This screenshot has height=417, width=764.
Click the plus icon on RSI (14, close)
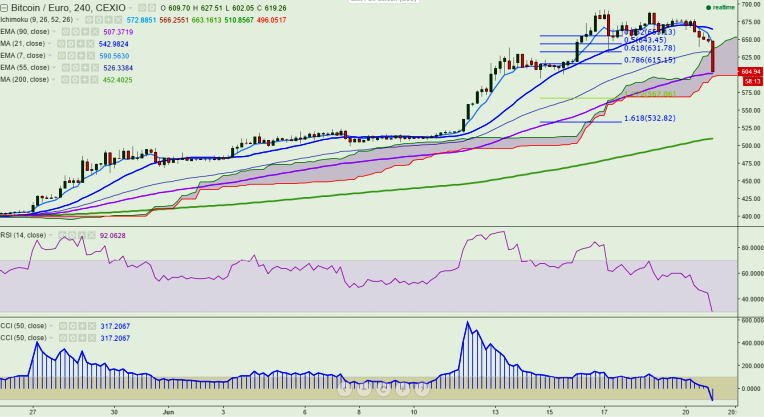[x=82, y=235]
